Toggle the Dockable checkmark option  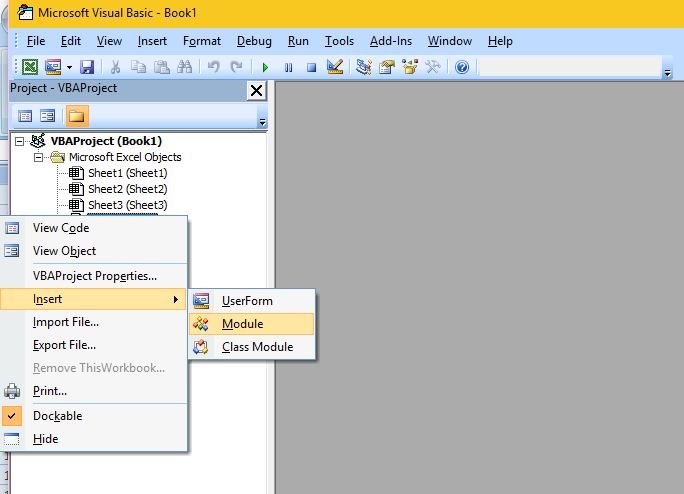point(93,416)
